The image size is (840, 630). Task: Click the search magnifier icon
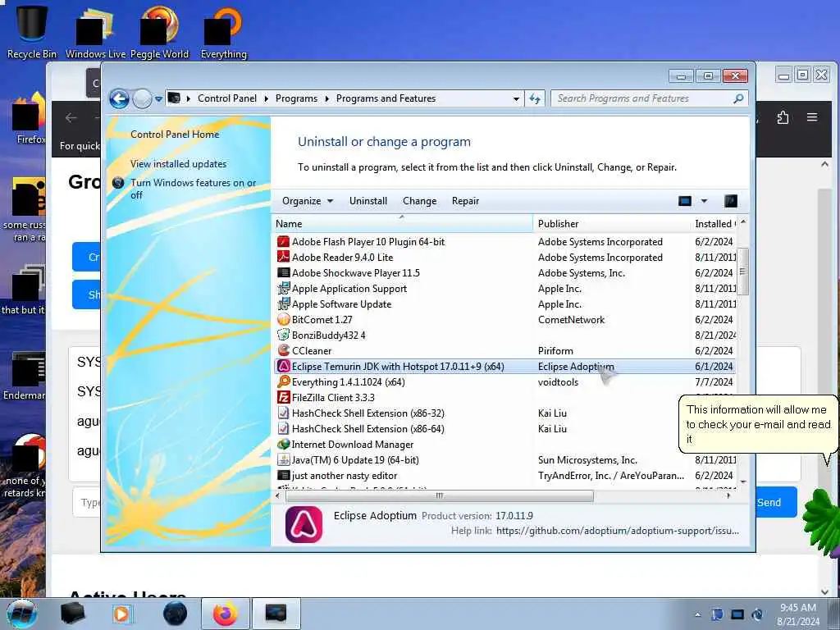[x=738, y=98]
